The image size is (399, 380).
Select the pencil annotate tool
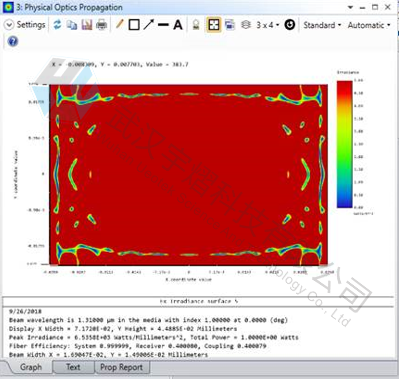coord(119,25)
